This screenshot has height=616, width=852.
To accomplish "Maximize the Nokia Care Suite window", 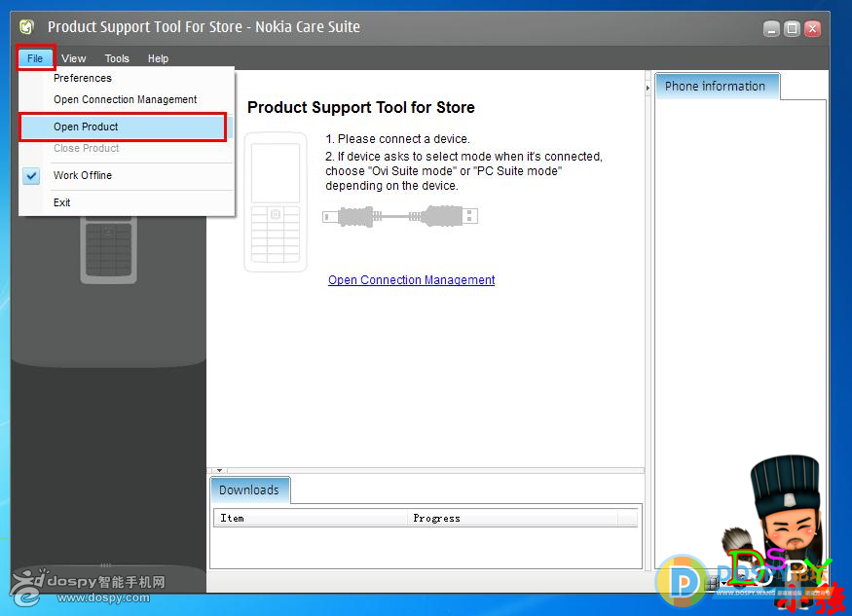I will 792,29.
